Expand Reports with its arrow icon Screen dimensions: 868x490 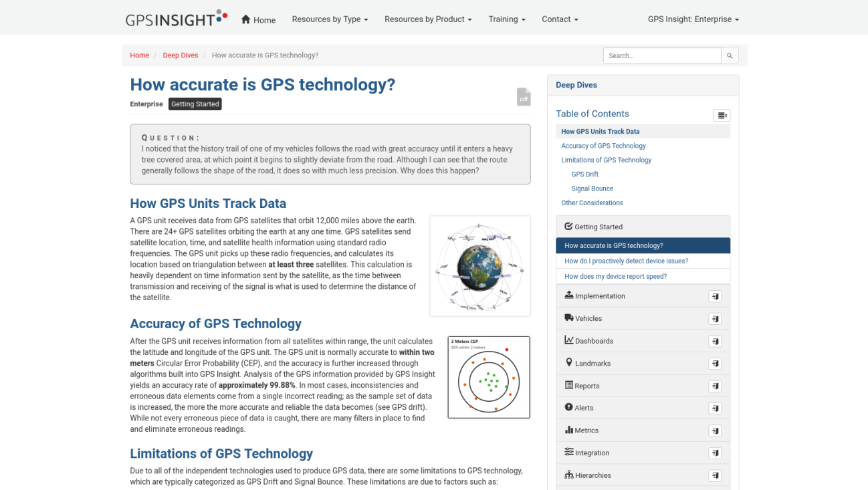pyautogui.click(x=715, y=386)
